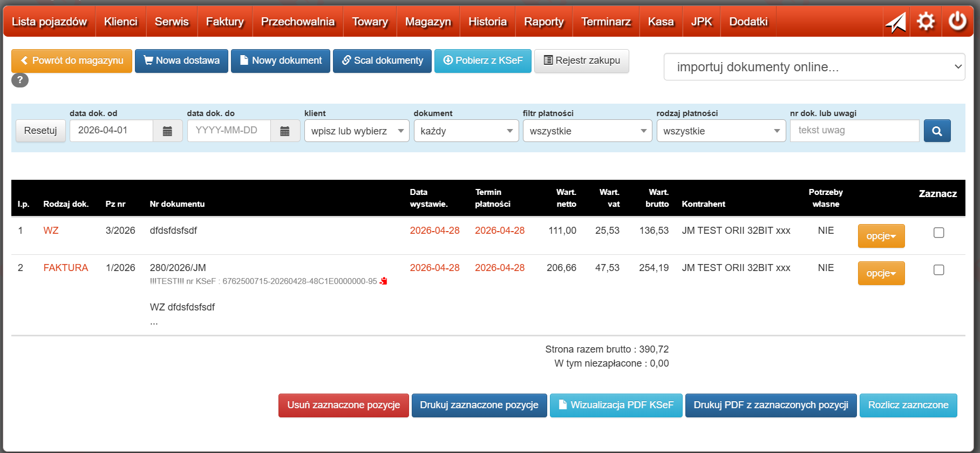This screenshot has height=453, width=980.
Task: Open the filtr płatności dropdown
Action: coord(588,131)
